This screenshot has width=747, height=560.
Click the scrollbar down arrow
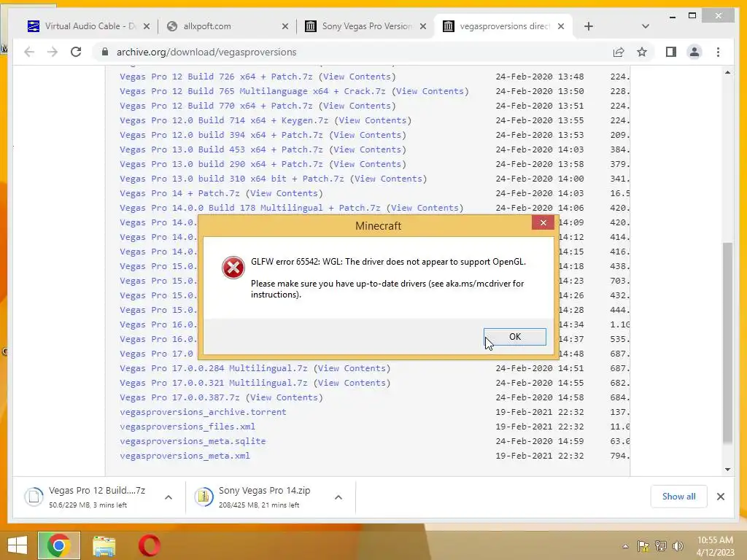tap(727, 470)
